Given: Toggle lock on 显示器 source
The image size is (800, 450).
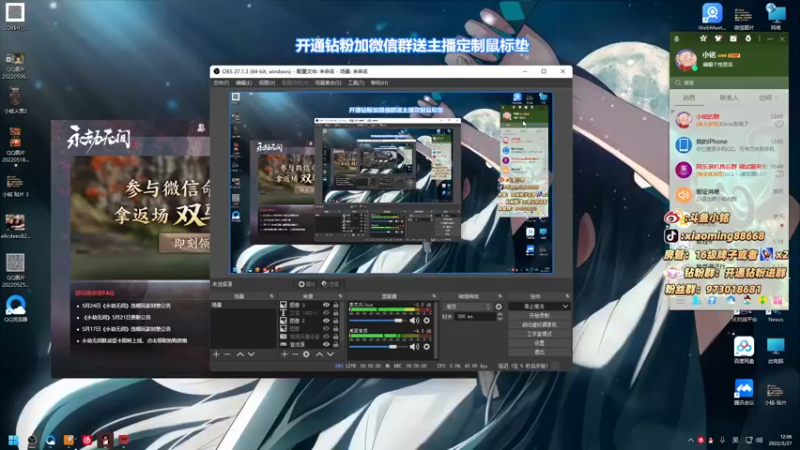Looking at the screenshot, I should pyautogui.click(x=336, y=344).
